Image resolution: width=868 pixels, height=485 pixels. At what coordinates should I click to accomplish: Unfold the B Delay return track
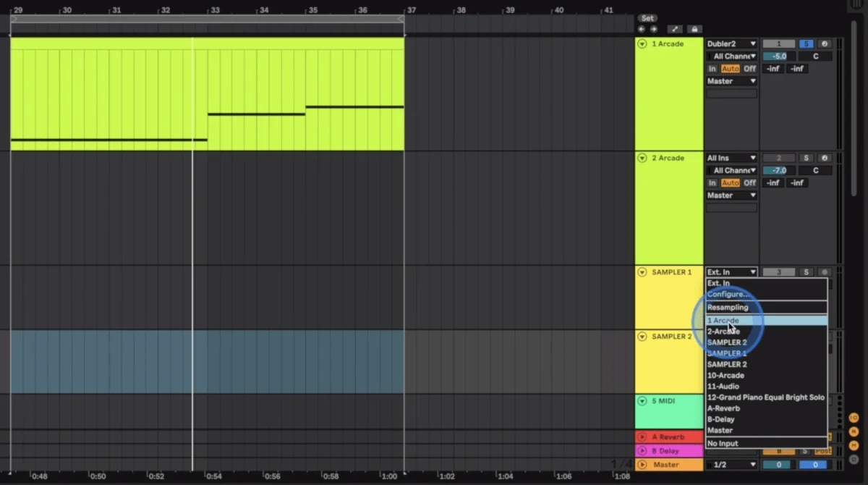[642, 451]
